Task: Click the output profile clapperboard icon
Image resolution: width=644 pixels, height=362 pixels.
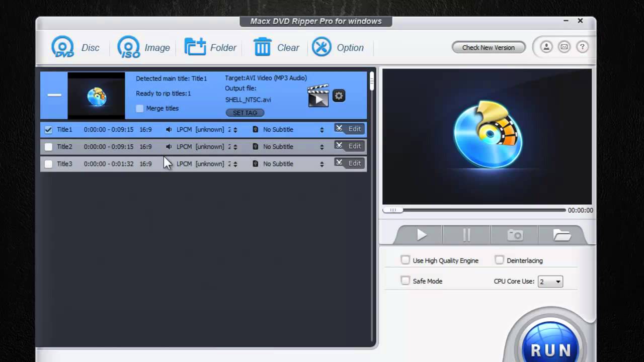Action: coord(318,96)
